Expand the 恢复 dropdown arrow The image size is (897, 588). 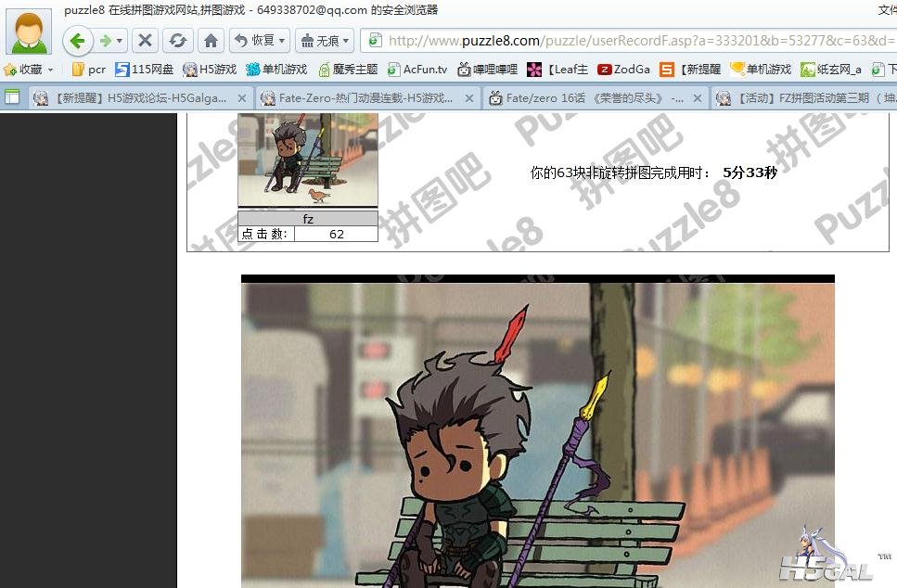tap(282, 41)
